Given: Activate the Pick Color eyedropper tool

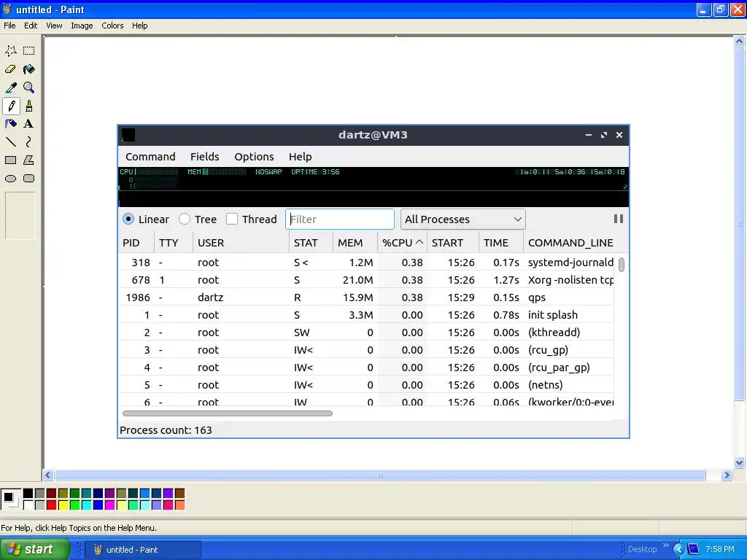Looking at the screenshot, I should pyautogui.click(x=11, y=87).
